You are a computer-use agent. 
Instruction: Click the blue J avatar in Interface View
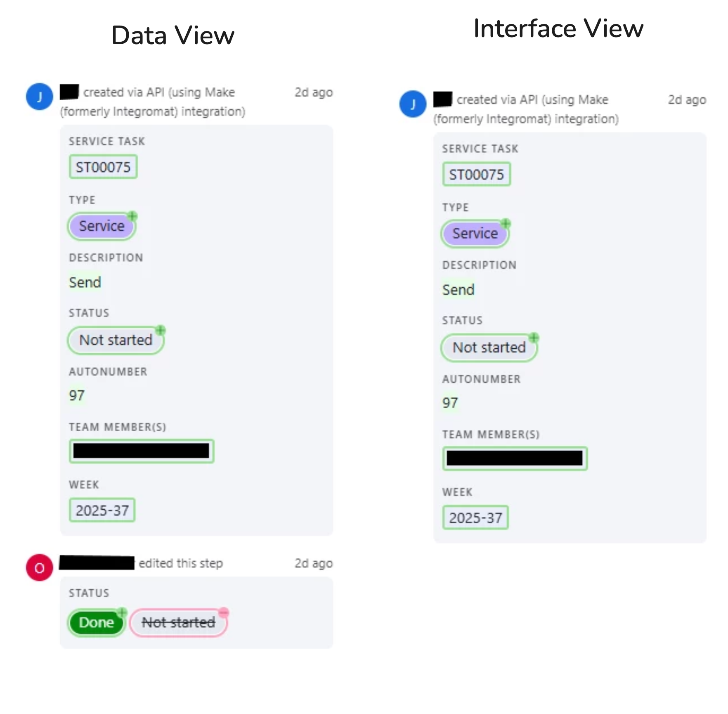(413, 104)
